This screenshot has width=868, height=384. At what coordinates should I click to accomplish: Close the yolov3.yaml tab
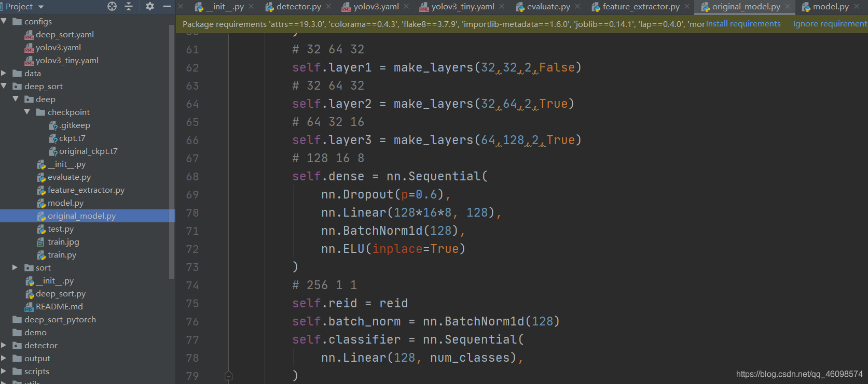point(406,6)
